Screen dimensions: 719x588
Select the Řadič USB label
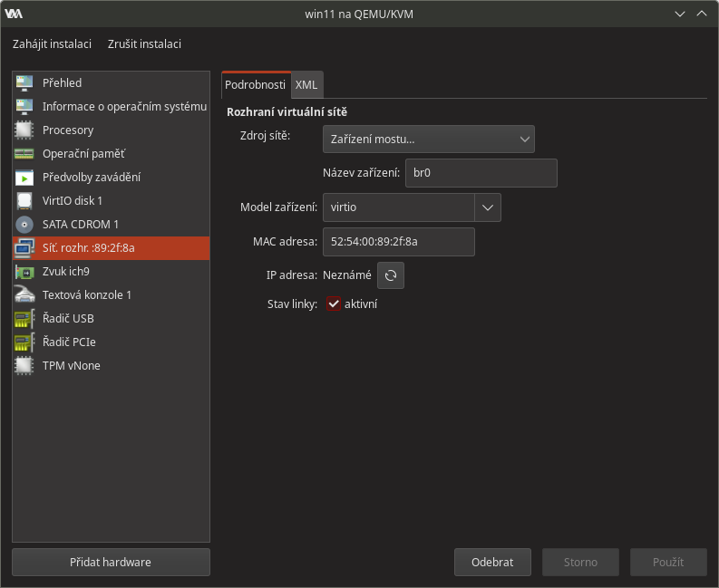click(x=68, y=319)
